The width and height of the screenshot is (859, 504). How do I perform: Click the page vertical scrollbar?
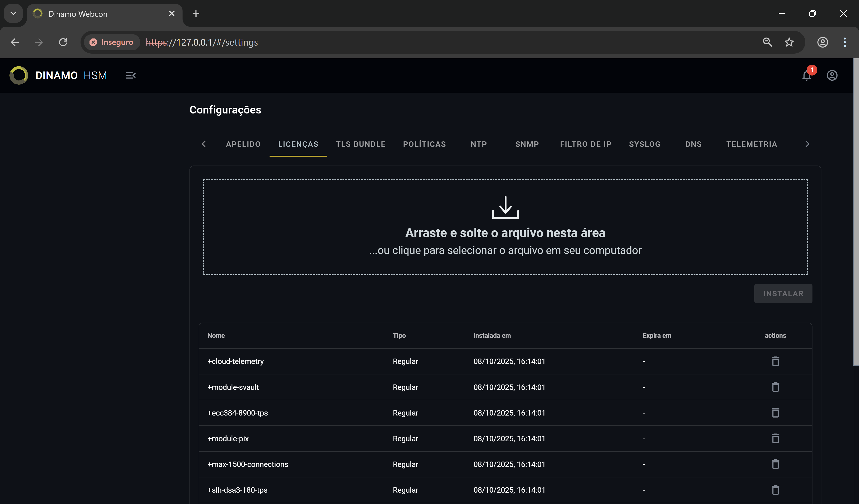click(856, 211)
